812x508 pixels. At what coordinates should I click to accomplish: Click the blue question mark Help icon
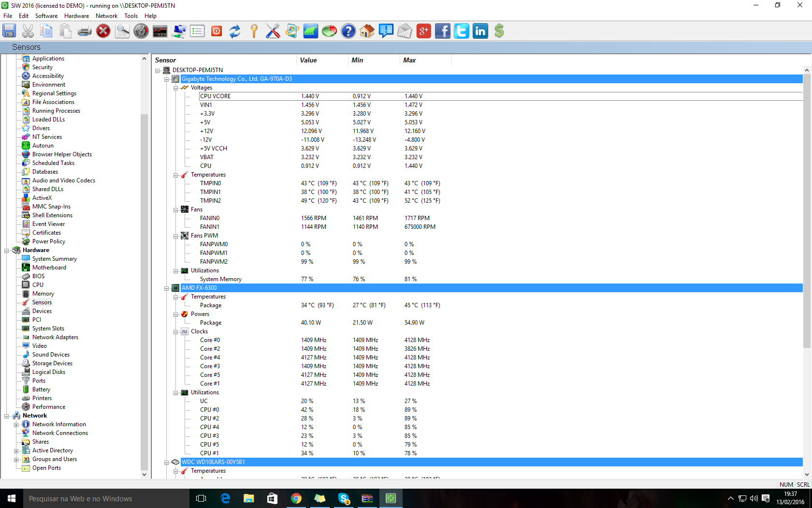(348, 31)
